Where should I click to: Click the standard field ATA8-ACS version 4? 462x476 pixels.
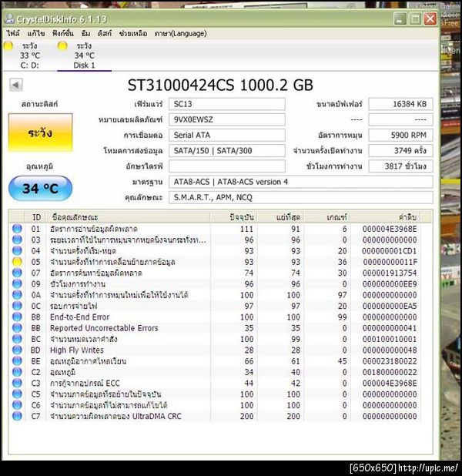pos(300,182)
